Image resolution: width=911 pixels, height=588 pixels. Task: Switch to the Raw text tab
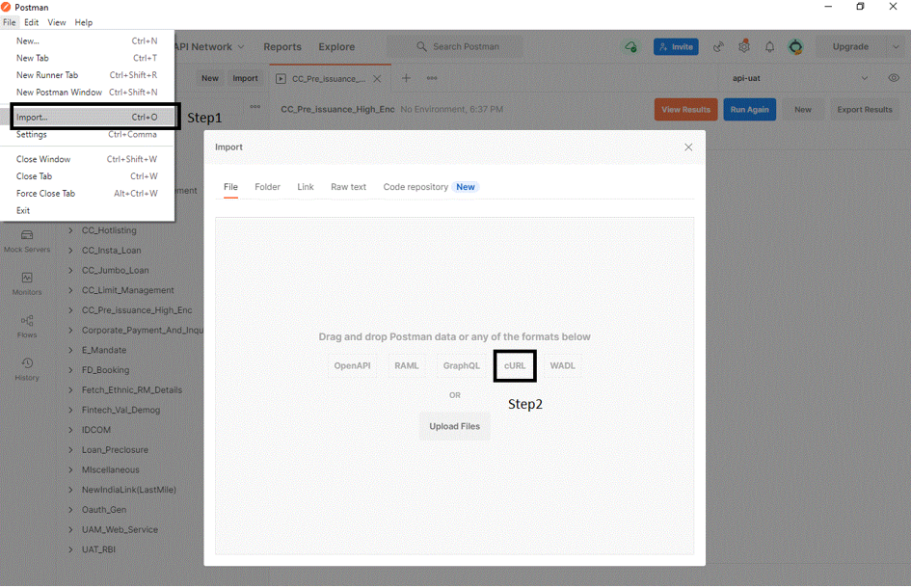(348, 187)
